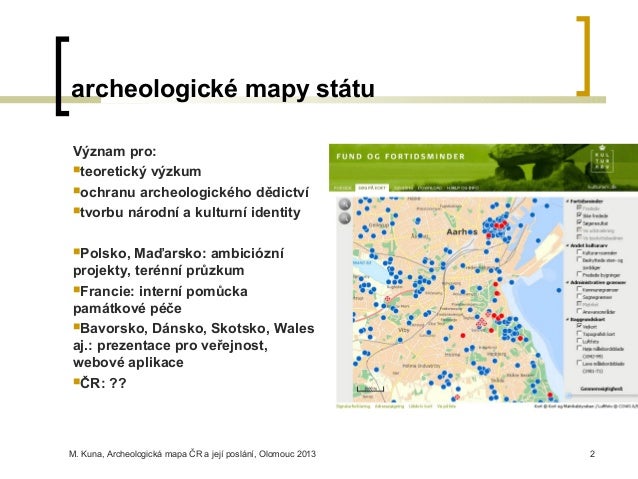Click the 'Bavorsko, Dánsko, Skotsko, Wales' bullet
Viewport: 638px width, 479px height.
[x=194, y=345]
